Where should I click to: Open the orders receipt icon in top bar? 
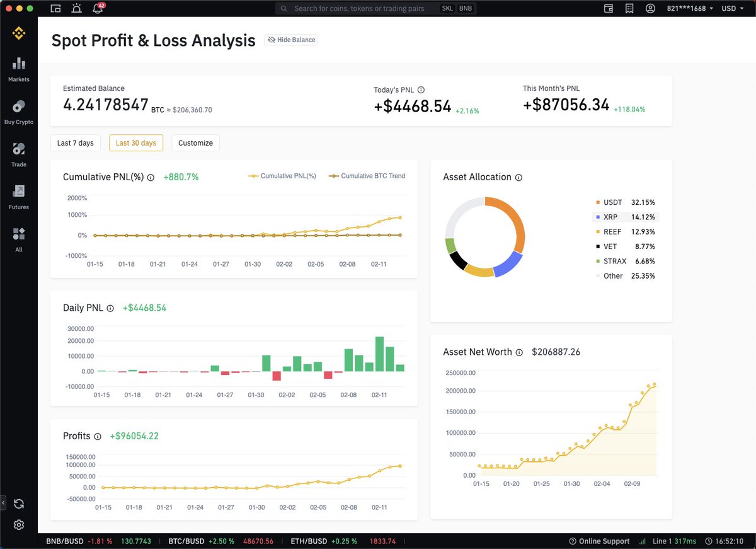pyautogui.click(x=629, y=9)
